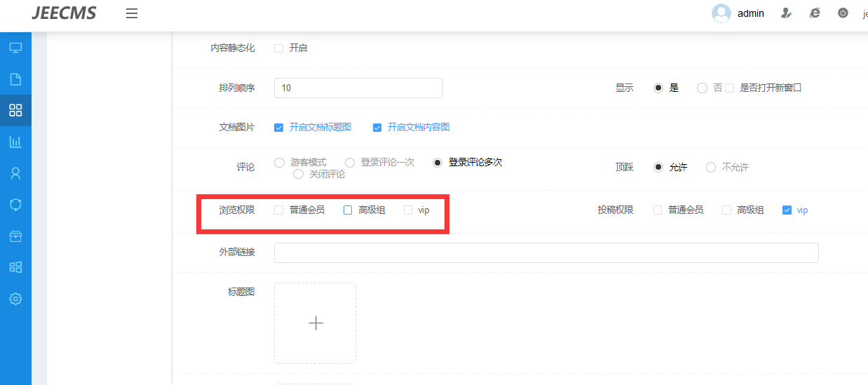Select 顶踩 不允许 radio button

click(711, 168)
